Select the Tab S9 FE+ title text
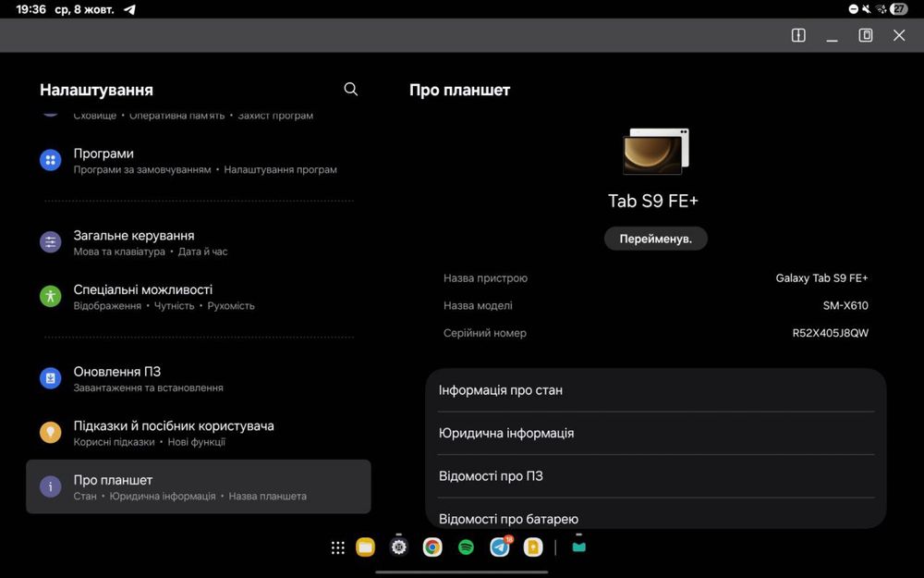The height and width of the screenshot is (578, 924). pos(653,201)
